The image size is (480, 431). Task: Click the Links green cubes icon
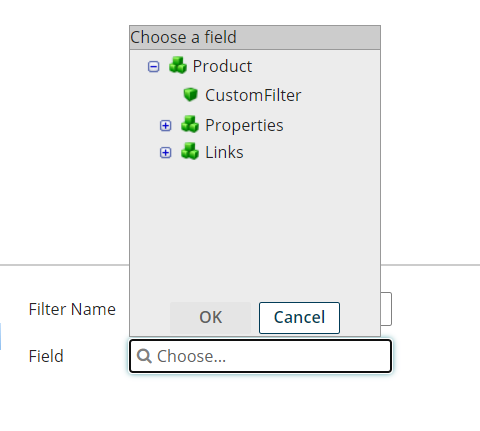[190, 151]
